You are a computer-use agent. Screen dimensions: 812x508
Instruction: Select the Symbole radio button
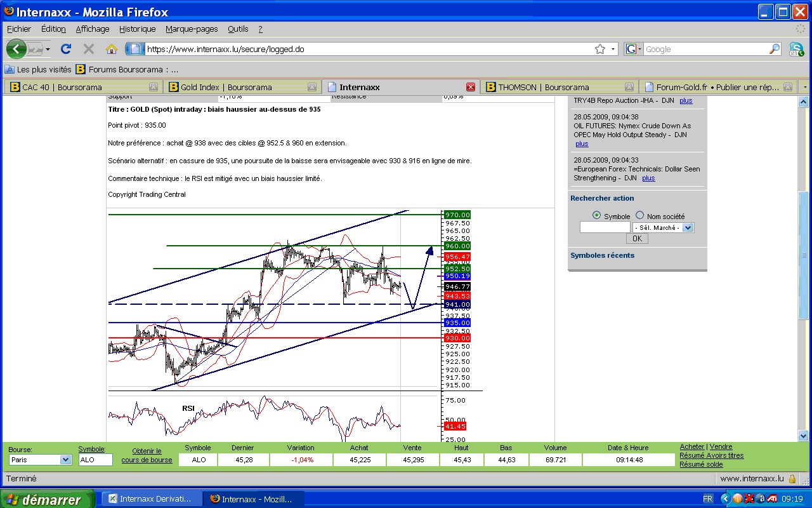(x=596, y=216)
